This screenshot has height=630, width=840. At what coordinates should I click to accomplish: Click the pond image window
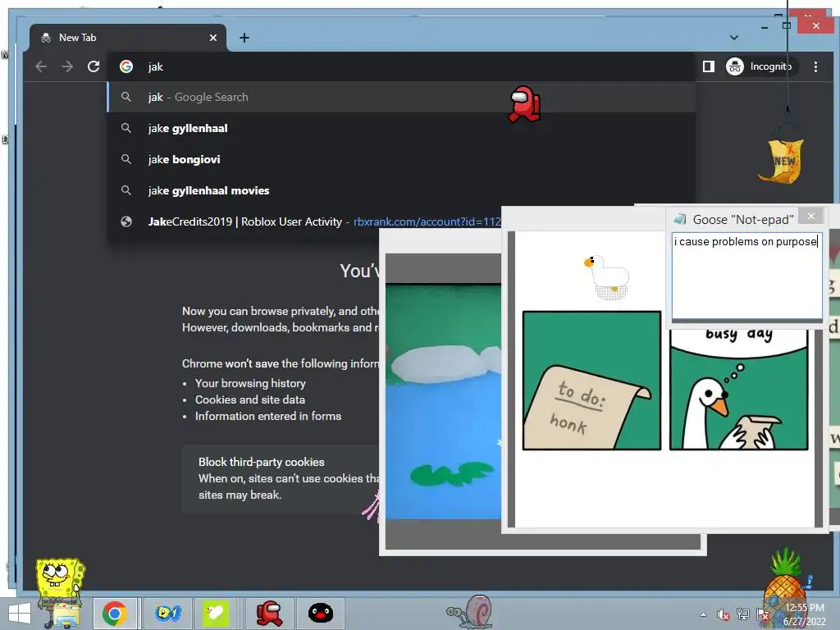tap(444, 402)
